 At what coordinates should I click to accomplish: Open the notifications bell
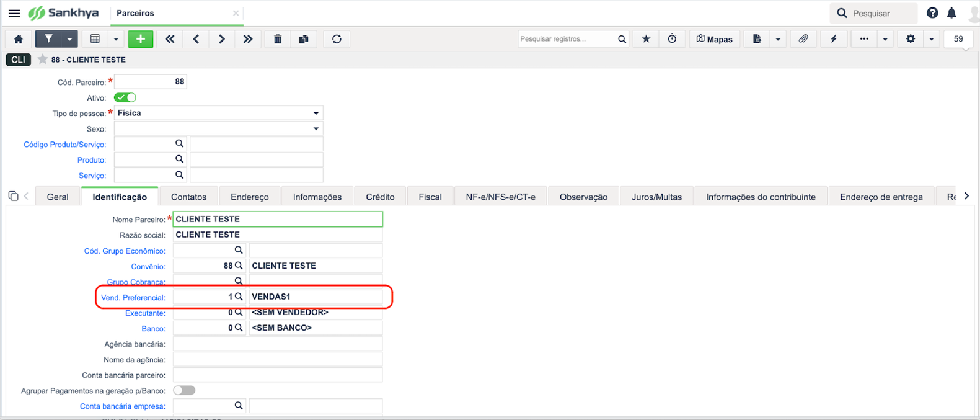[951, 13]
